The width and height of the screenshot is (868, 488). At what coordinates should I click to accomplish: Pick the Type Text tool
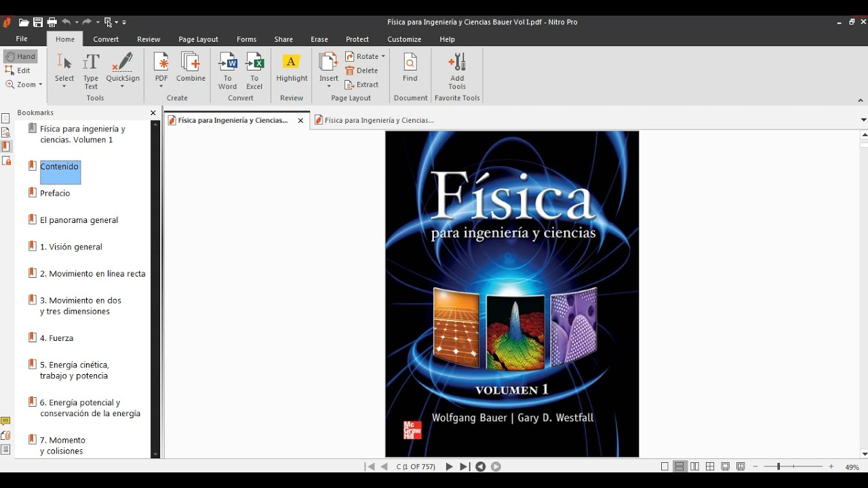(x=91, y=70)
